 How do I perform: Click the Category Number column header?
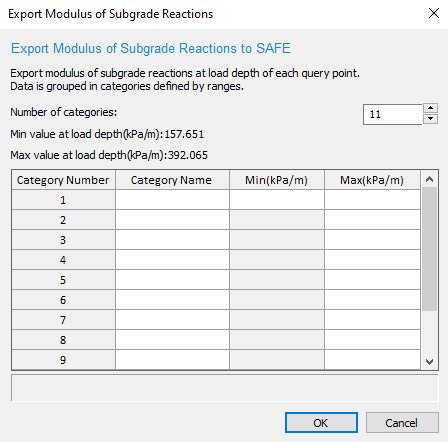(x=63, y=180)
